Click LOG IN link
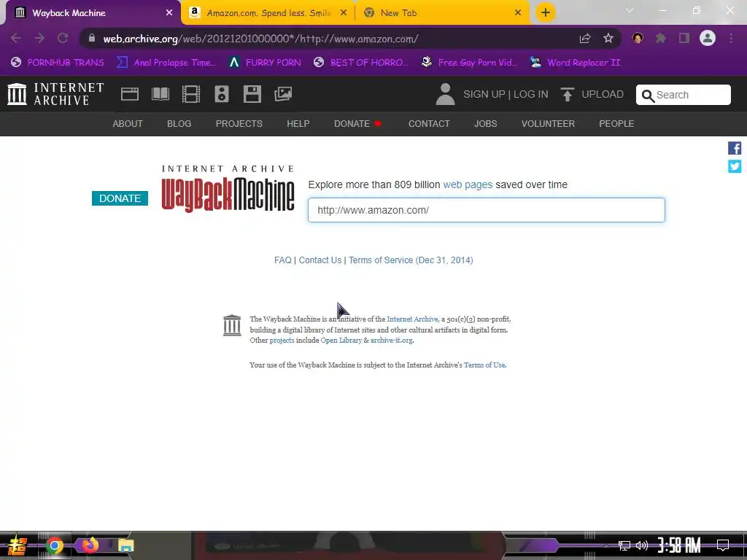 [531, 94]
